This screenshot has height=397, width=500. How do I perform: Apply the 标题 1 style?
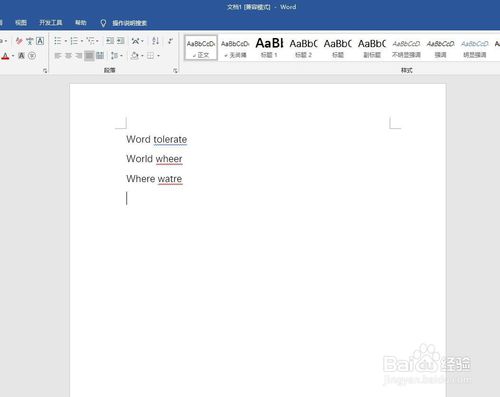click(269, 48)
